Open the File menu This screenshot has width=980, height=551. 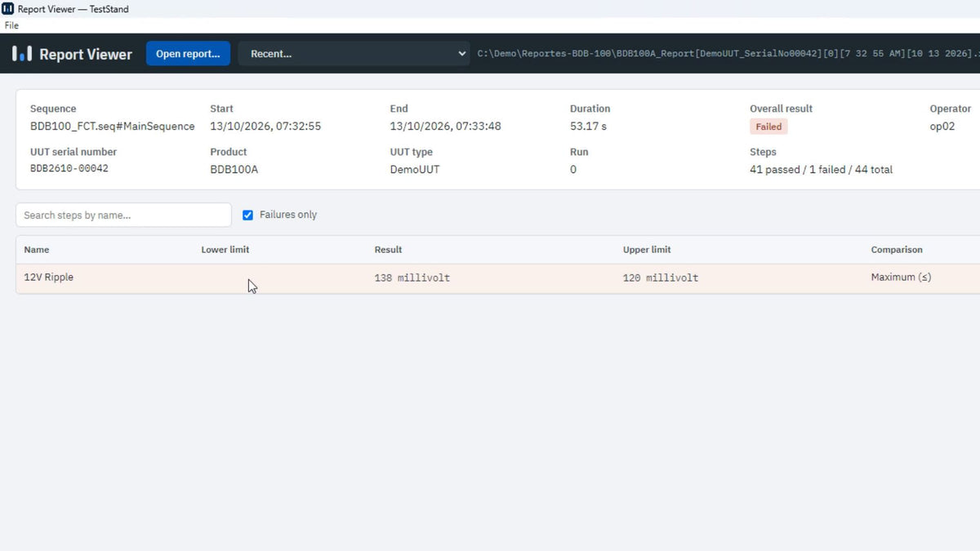click(11, 25)
